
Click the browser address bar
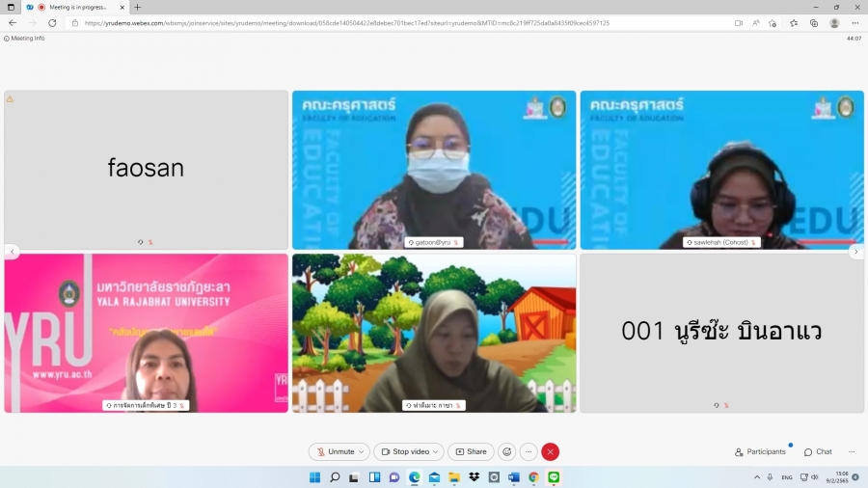(x=386, y=23)
